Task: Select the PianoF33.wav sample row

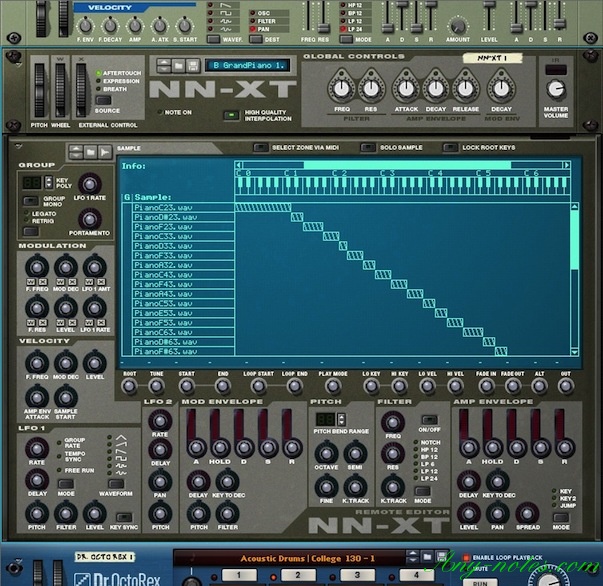Action: [x=183, y=256]
